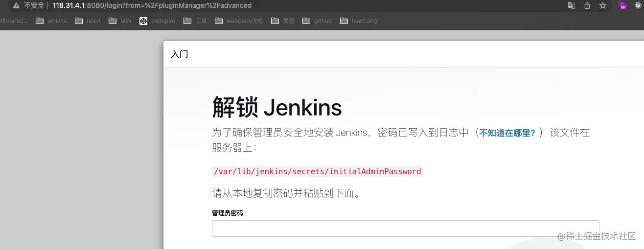
Task: Open the react bookmark folder
Action: pyautogui.click(x=88, y=21)
